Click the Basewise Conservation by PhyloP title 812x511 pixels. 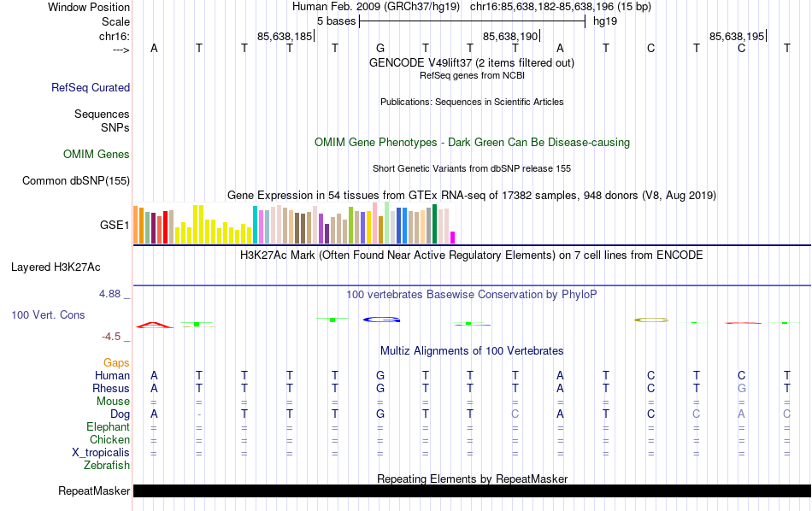point(472,295)
